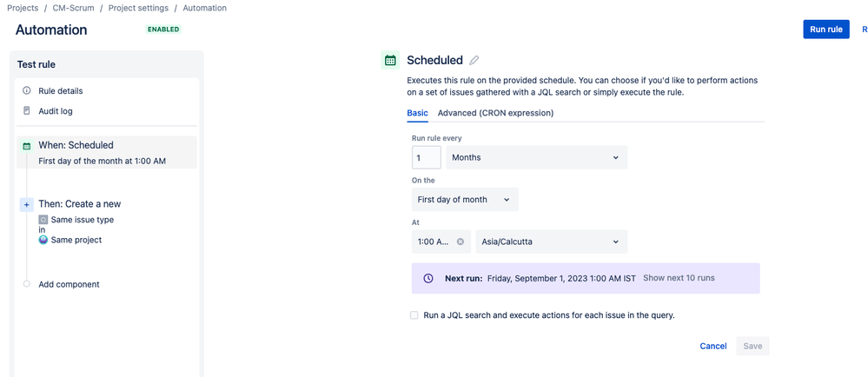Click the pencil edit icon beside Scheduled
The height and width of the screenshot is (377, 868).
point(474,60)
